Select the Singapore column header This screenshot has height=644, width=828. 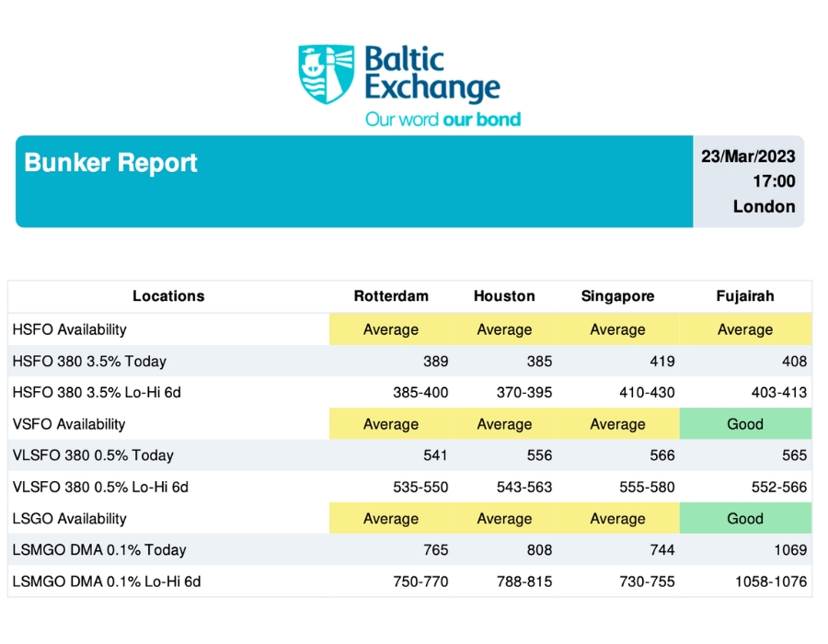pyautogui.click(x=617, y=296)
